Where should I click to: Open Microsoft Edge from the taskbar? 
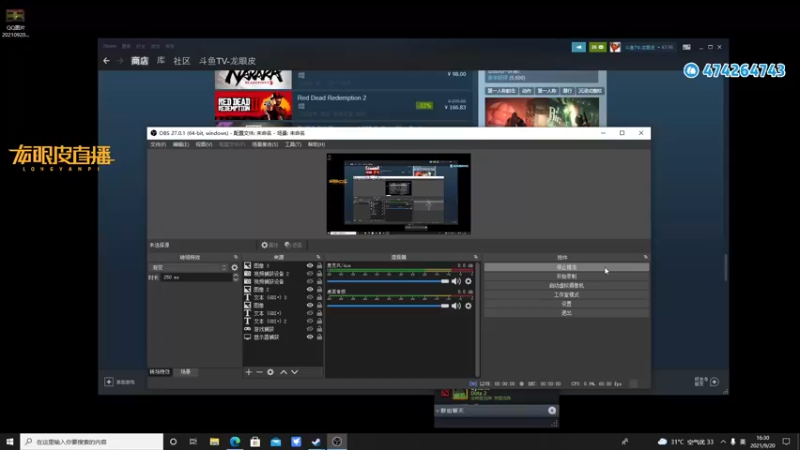235,442
